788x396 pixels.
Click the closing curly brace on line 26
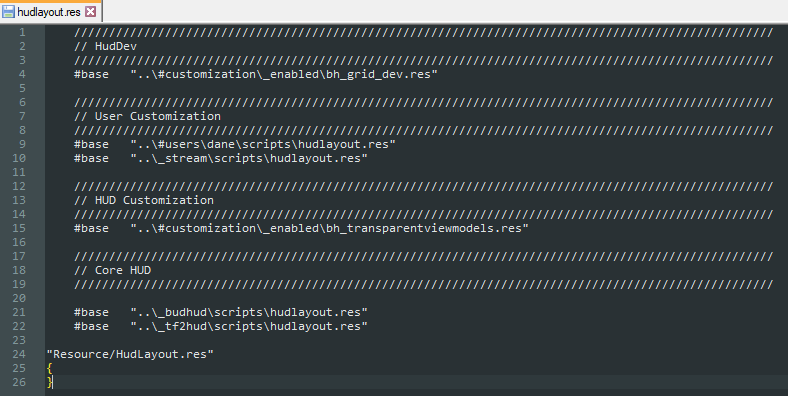click(49, 382)
